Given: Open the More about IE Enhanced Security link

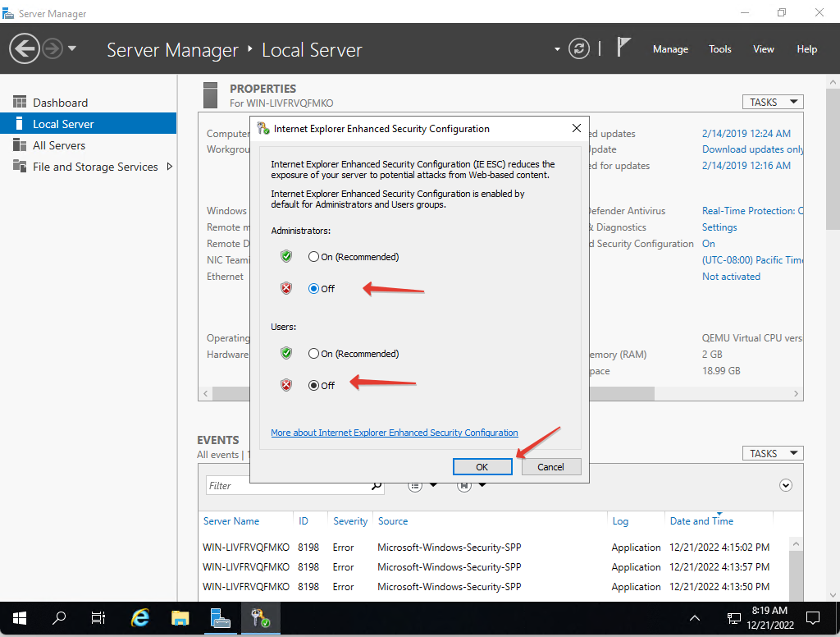Looking at the screenshot, I should (x=394, y=433).
